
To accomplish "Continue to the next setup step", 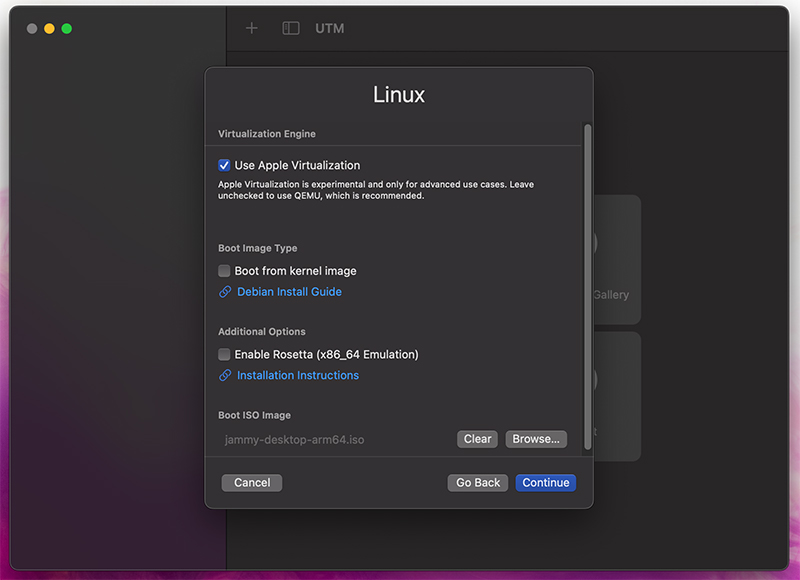I will coord(545,482).
